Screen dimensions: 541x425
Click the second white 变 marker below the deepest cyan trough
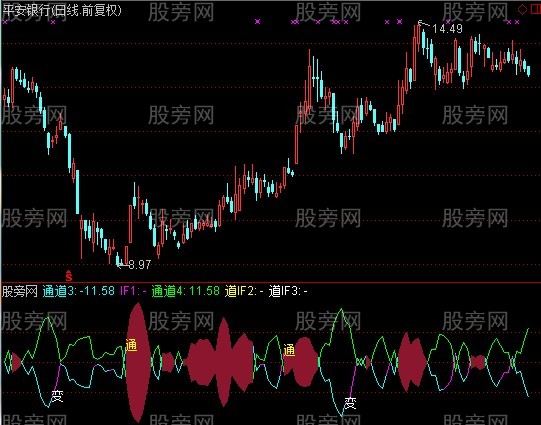pos(350,403)
